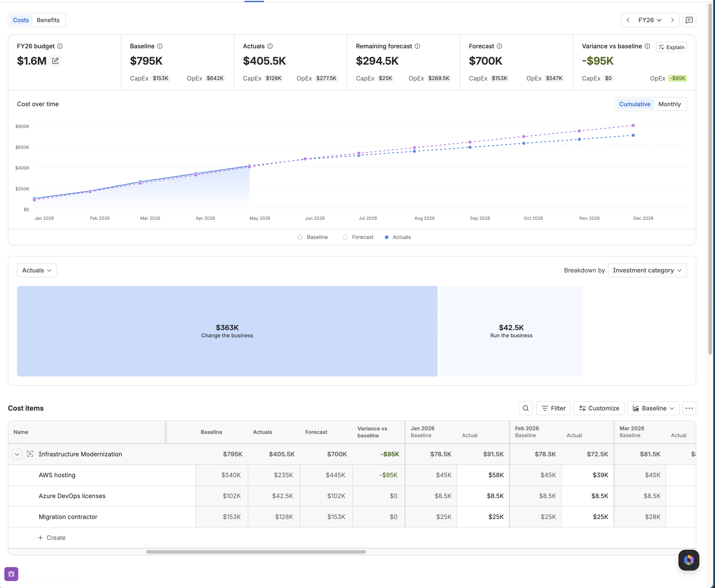Click Azure DevOps actuals $42.5K cell
This screenshot has width=715, height=588.
(x=274, y=496)
